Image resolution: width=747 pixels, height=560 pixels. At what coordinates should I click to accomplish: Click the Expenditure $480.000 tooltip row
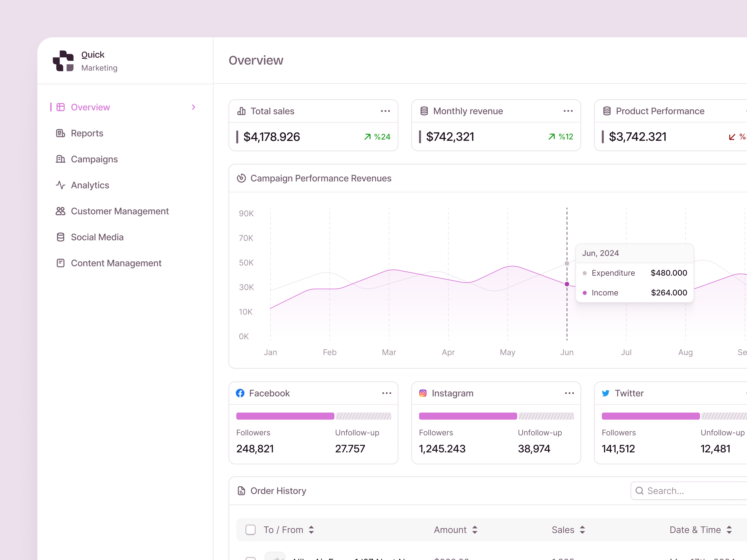(x=635, y=273)
